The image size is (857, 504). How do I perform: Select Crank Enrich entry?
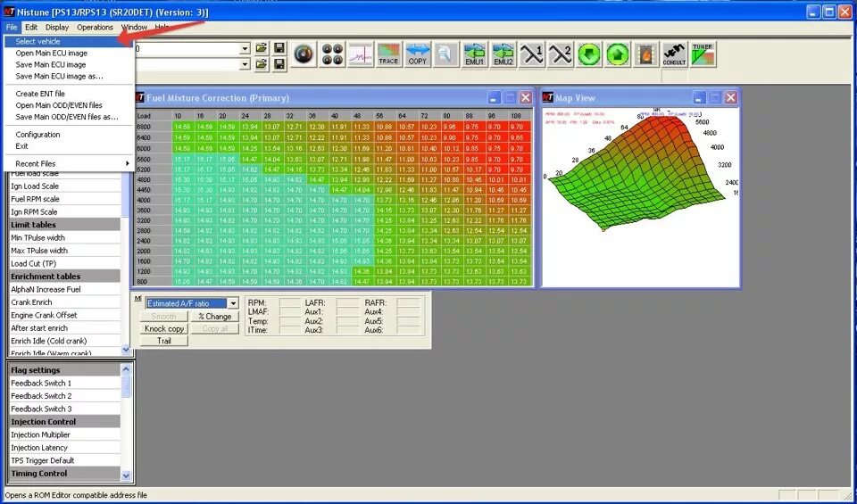64,302
